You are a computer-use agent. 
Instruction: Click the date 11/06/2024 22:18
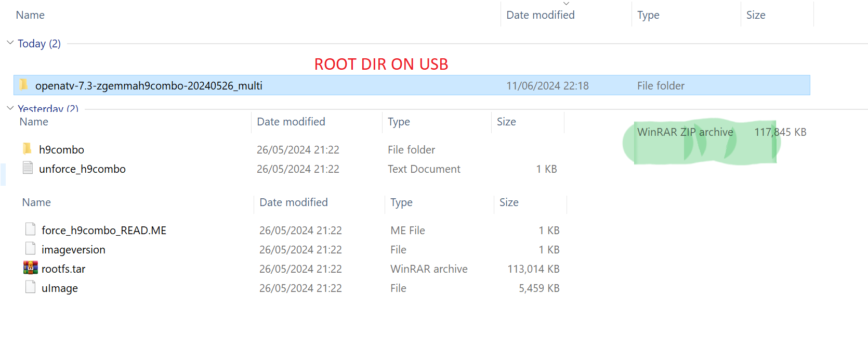(548, 86)
